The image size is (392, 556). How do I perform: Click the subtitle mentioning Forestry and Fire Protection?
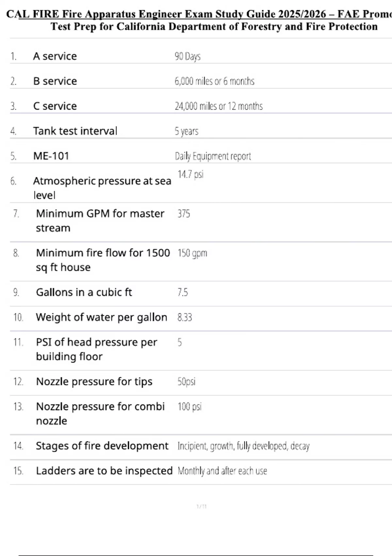214,26
